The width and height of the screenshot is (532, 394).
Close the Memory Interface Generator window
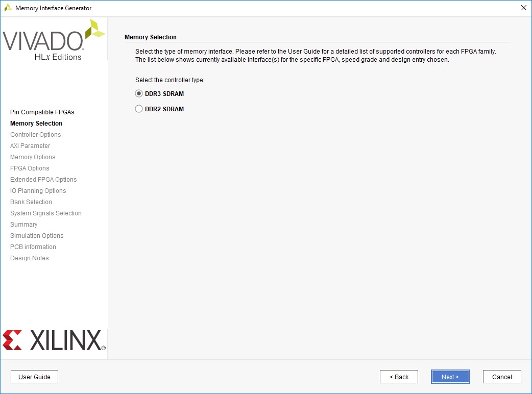pos(523,8)
